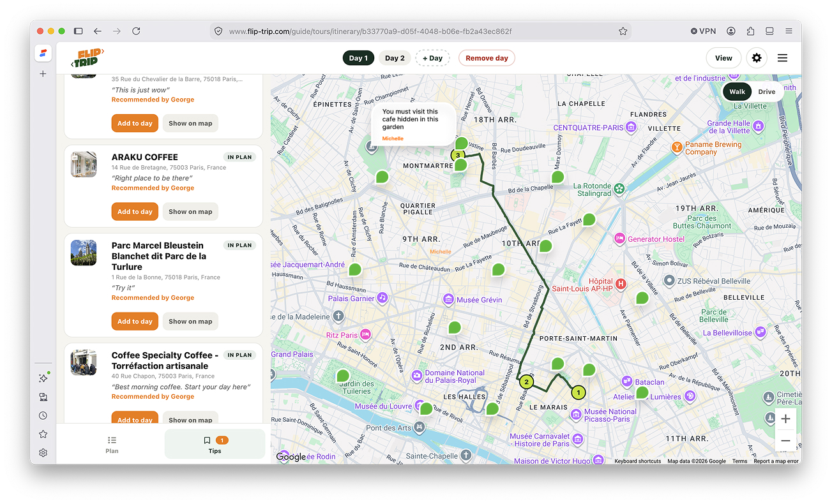Image resolution: width=832 pixels, height=504 pixels.
Task: Open the Plan tab
Action: (x=112, y=445)
